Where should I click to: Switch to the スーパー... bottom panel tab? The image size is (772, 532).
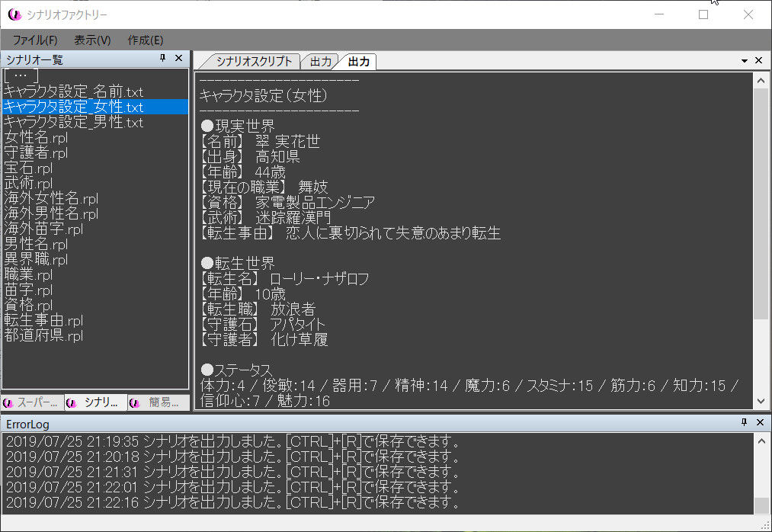[x=32, y=402]
